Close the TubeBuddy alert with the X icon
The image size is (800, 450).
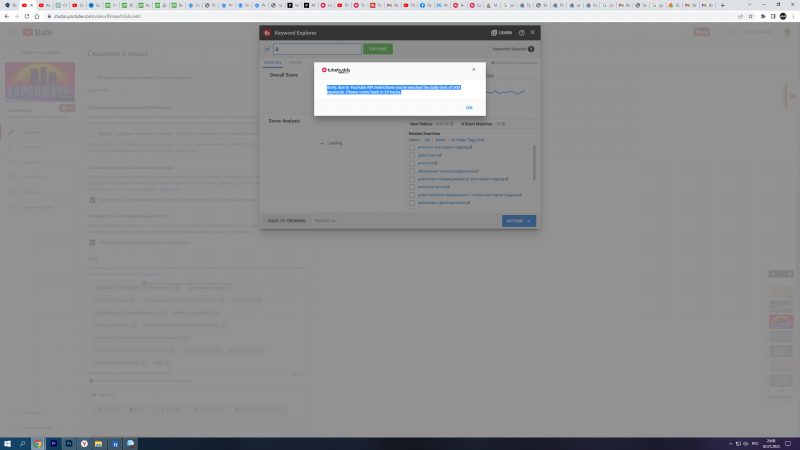(473, 70)
